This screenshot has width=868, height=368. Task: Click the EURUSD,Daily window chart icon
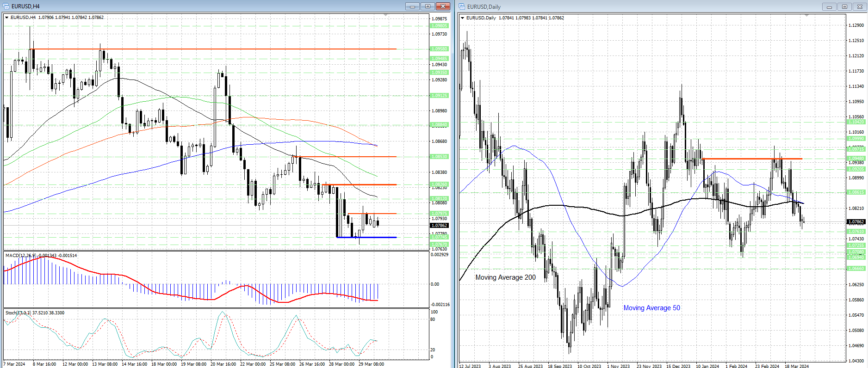click(462, 6)
